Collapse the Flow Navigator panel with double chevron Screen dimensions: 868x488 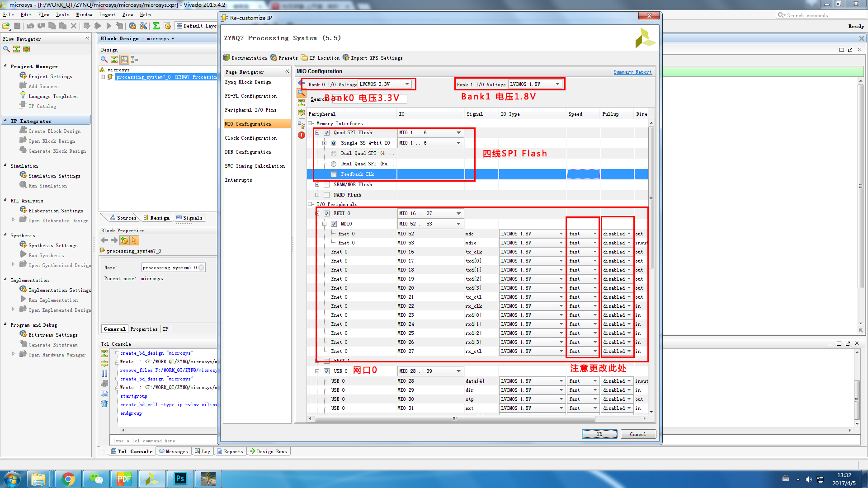pos(87,39)
